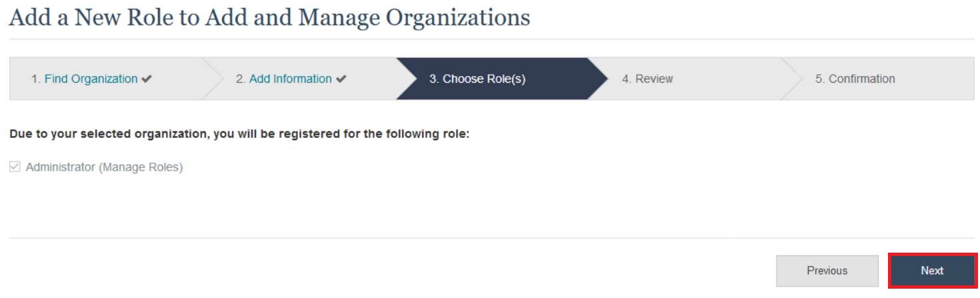
Task: Toggle the Administrator checkbox
Action: (15, 167)
